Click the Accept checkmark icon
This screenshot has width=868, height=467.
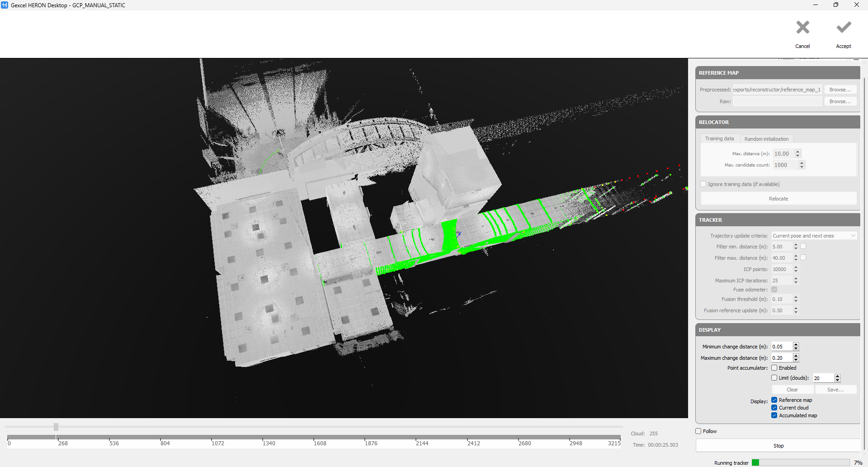843,28
